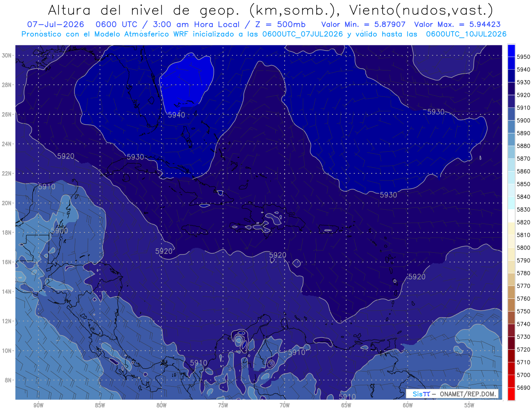The width and height of the screenshot is (532, 411).
Task: Click the 5880 color bar value
Action: pos(524,146)
